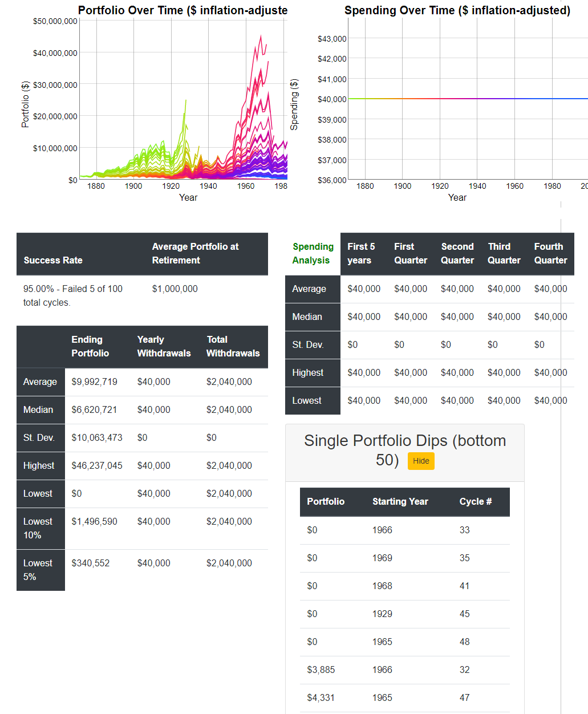The height and width of the screenshot is (714, 588).
Task: Select the First 5 years column header
Action: pyautogui.click(x=360, y=254)
